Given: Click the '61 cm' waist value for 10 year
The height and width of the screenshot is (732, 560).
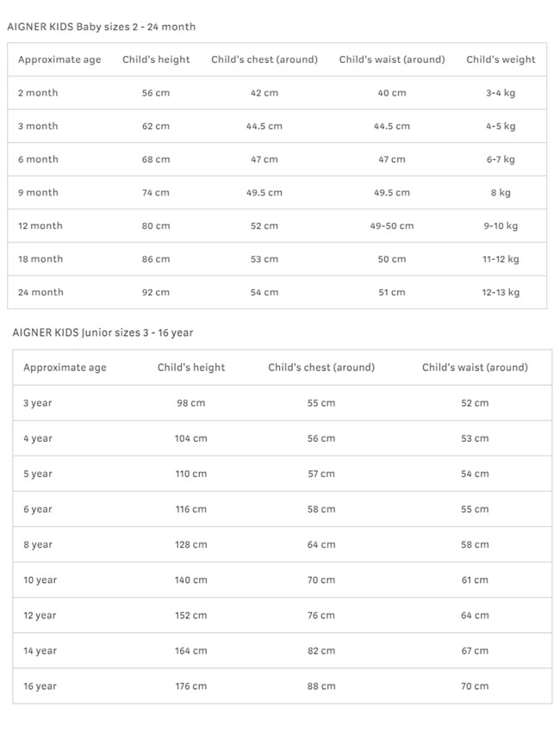Looking at the screenshot, I should click(475, 580).
